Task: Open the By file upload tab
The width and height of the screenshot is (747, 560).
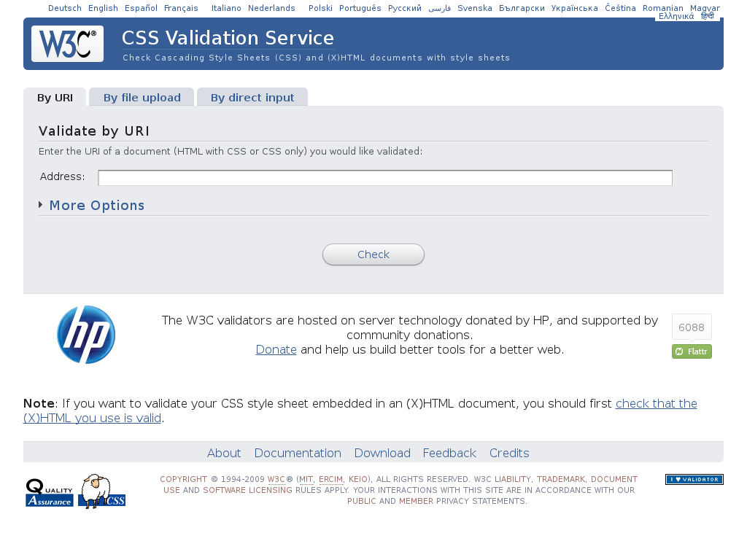Action: pos(142,98)
